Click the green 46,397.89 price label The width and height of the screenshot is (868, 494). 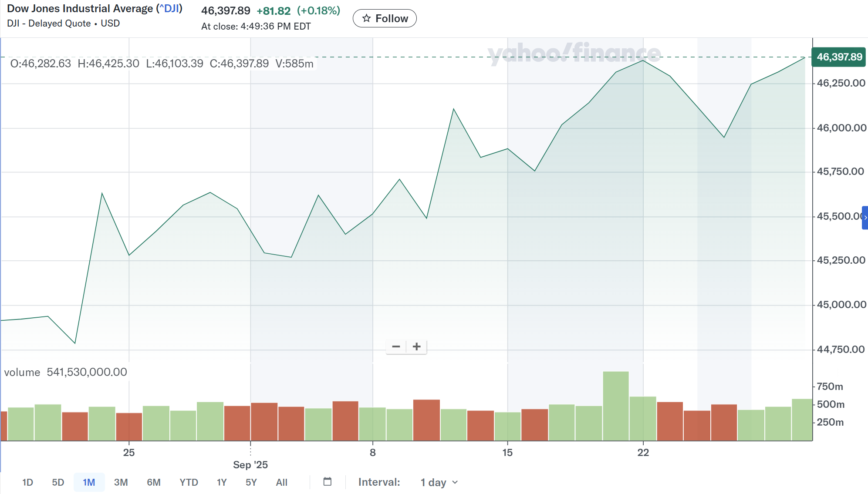click(839, 57)
